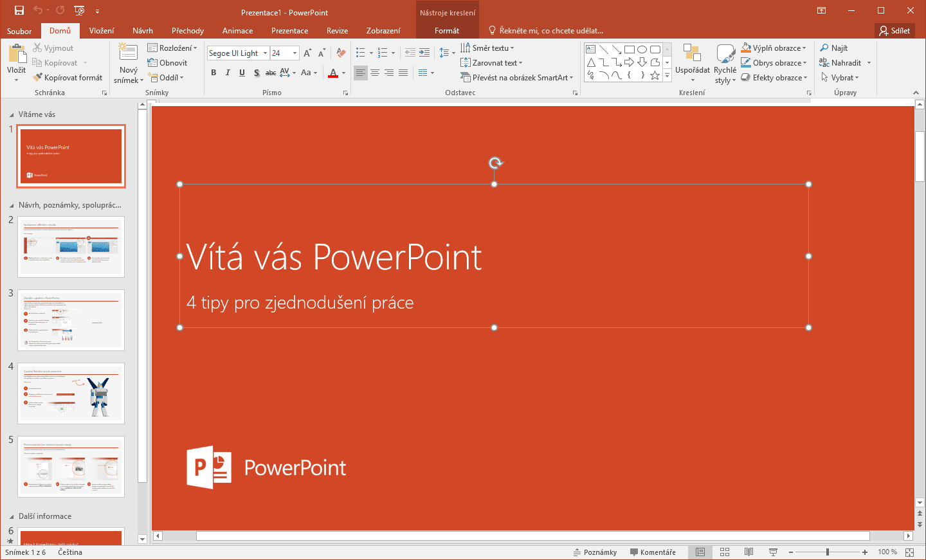The width and height of the screenshot is (926, 560).
Task: Switch to the Formát tab
Action: point(447,31)
